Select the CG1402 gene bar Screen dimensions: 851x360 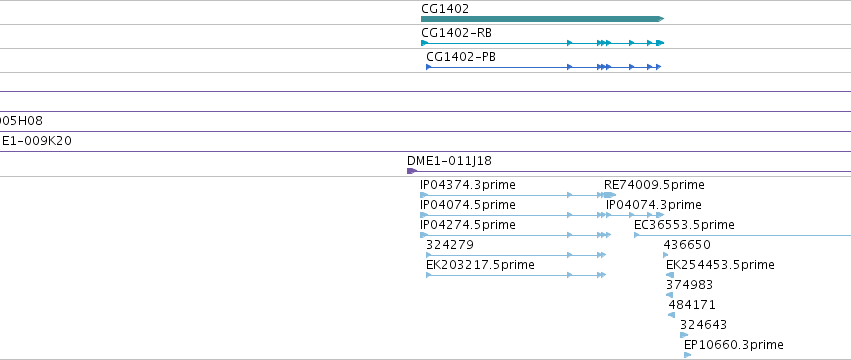pos(542,19)
